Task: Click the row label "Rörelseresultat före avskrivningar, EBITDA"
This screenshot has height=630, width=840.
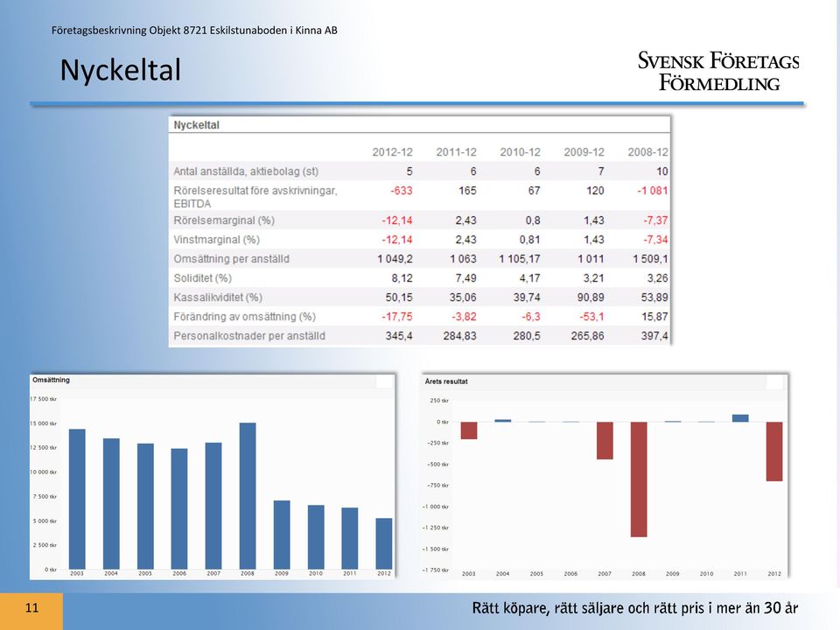Action: (255, 197)
